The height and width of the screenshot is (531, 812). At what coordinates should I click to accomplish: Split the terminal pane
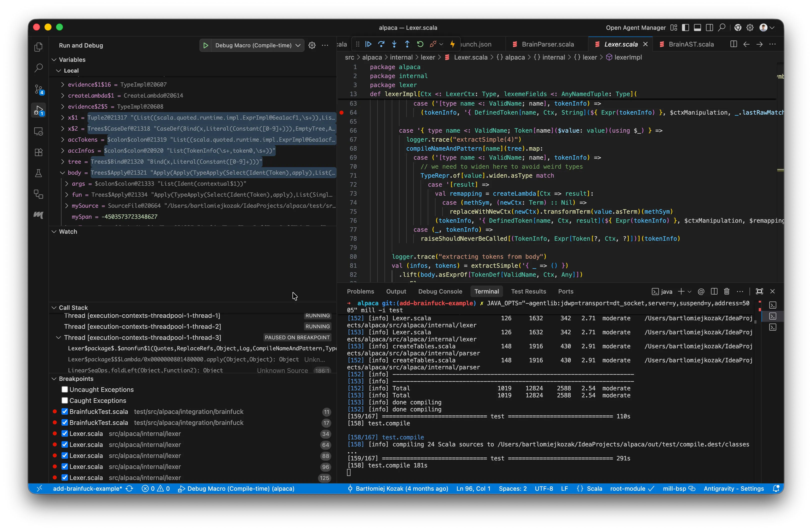point(714,291)
